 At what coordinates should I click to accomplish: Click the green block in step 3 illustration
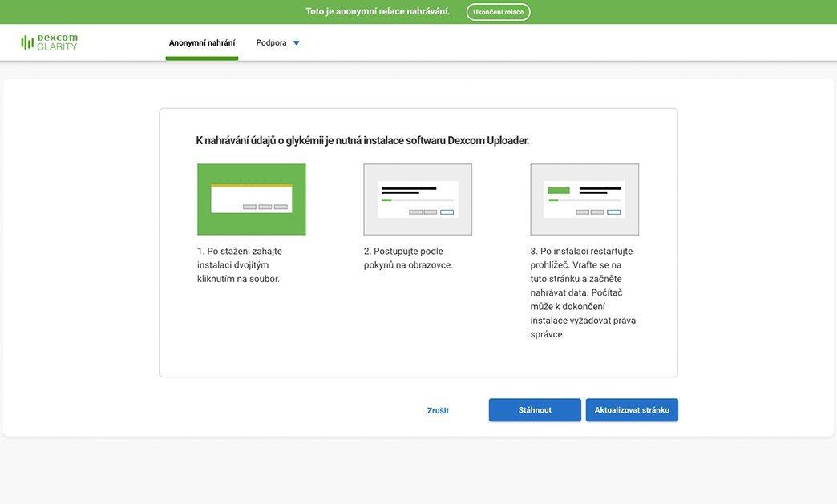click(559, 191)
